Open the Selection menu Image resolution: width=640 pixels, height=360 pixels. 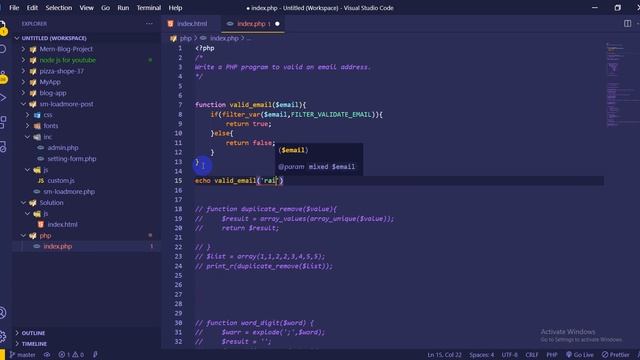point(58,8)
